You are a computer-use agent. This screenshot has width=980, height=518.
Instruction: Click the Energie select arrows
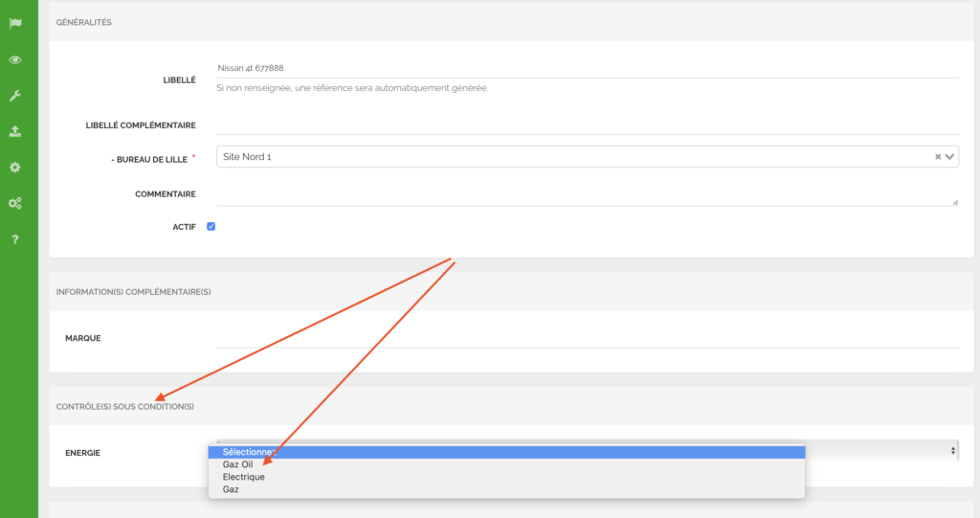pyautogui.click(x=952, y=450)
